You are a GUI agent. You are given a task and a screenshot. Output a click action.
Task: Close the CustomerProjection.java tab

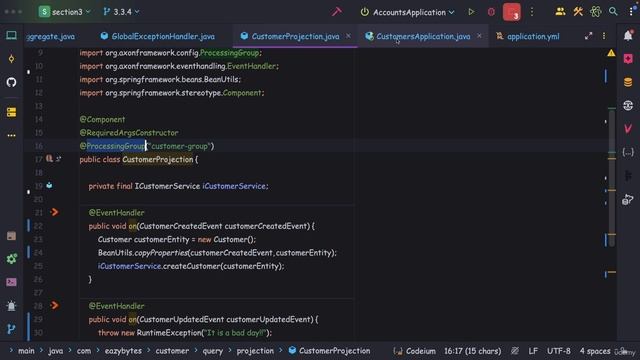[x=348, y=36]
